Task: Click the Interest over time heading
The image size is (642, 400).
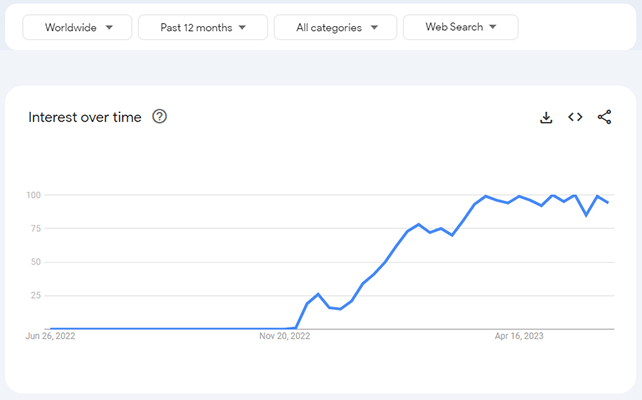Action: pos(85,117)
